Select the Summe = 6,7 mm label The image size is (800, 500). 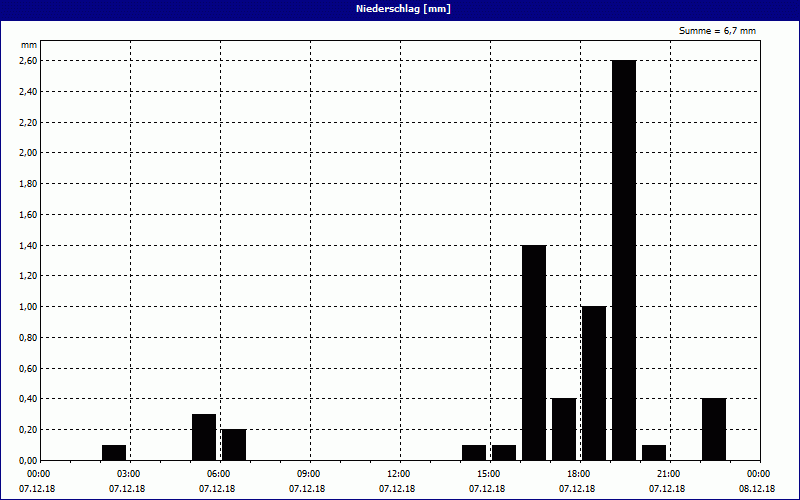point(717,31)
